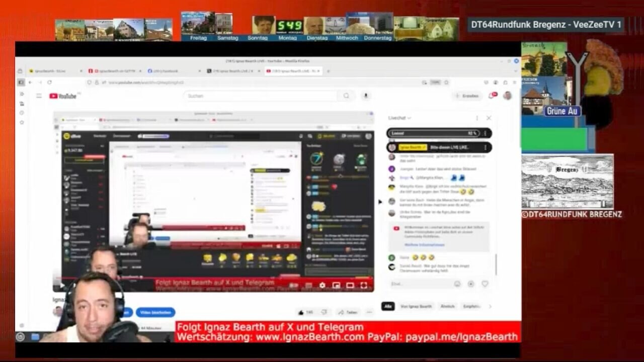
Task: Click the 'Grüne Au' label on right
Action: click(562, 111)
